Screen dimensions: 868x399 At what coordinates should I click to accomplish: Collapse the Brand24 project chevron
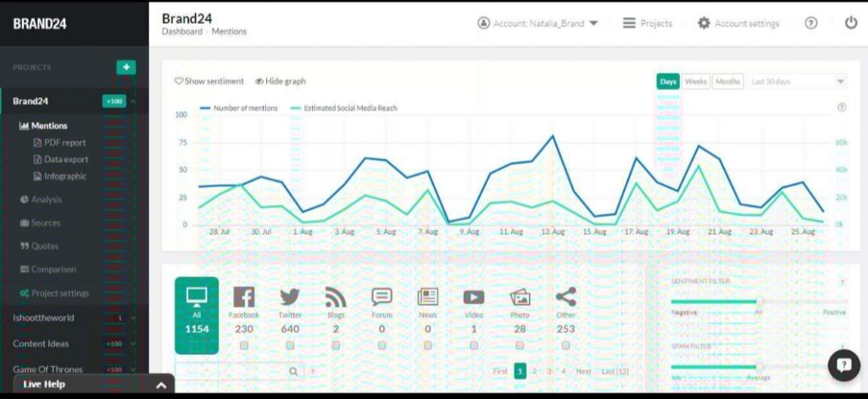click(x=133, y=102)
